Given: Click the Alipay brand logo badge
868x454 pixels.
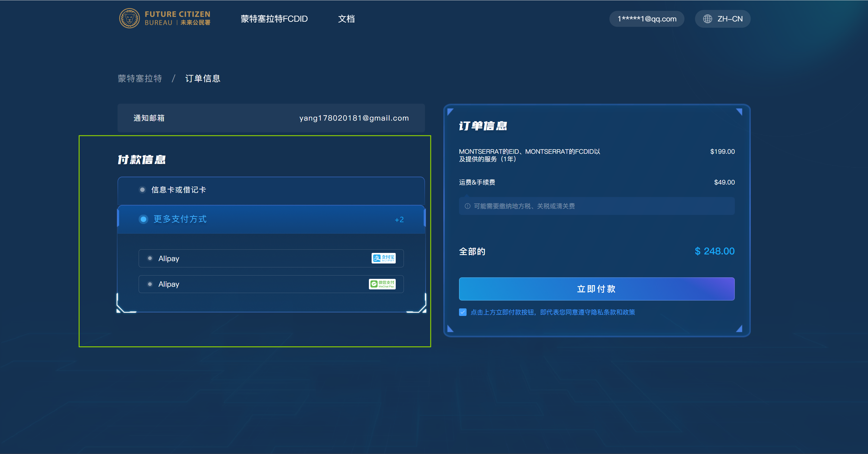Looking at the screenshot, I should tap(383, 258).
